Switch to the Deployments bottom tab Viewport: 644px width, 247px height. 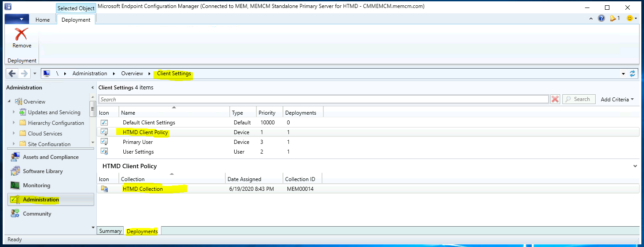[142, 231]
